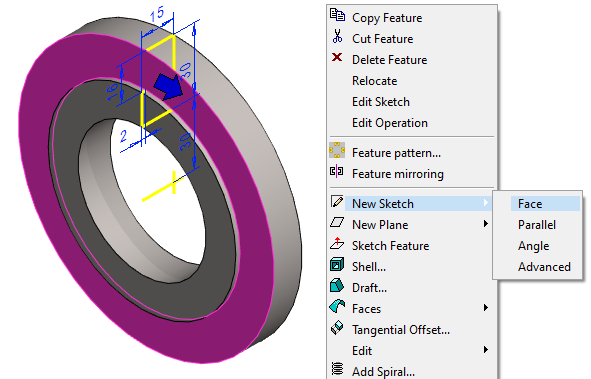Click the Draft icon
Viewport: 591px width, 379px height.
click(x=337, y=286)
